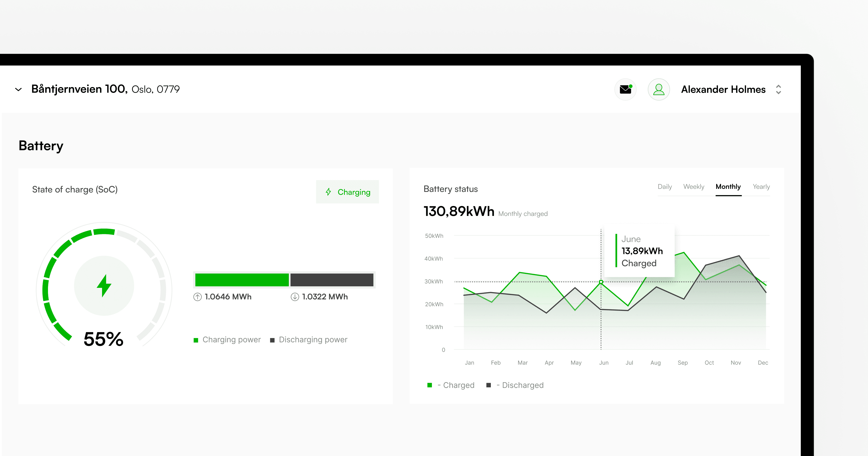Click the Dec axis label
The height and width of the screenshot is (456, 868).
763,363
